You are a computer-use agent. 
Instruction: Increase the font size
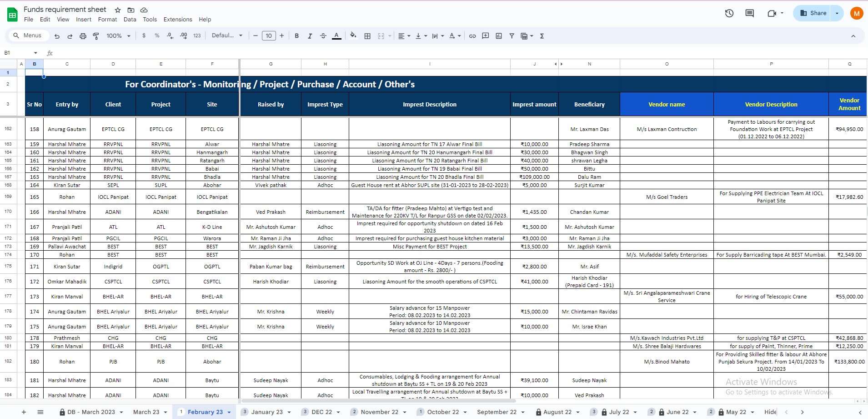pyautogui.click(x=282, y=36)
